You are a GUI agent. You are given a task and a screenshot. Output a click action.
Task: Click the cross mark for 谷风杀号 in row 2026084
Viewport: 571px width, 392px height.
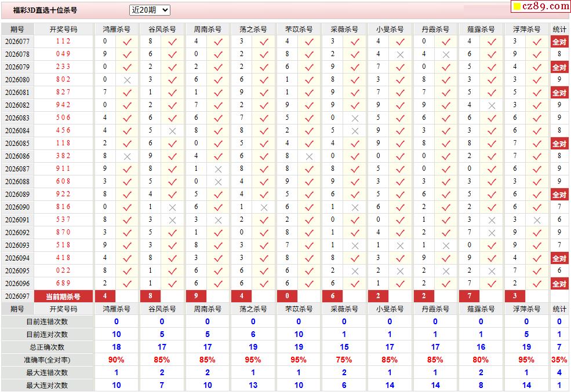[x=172, y=131]
